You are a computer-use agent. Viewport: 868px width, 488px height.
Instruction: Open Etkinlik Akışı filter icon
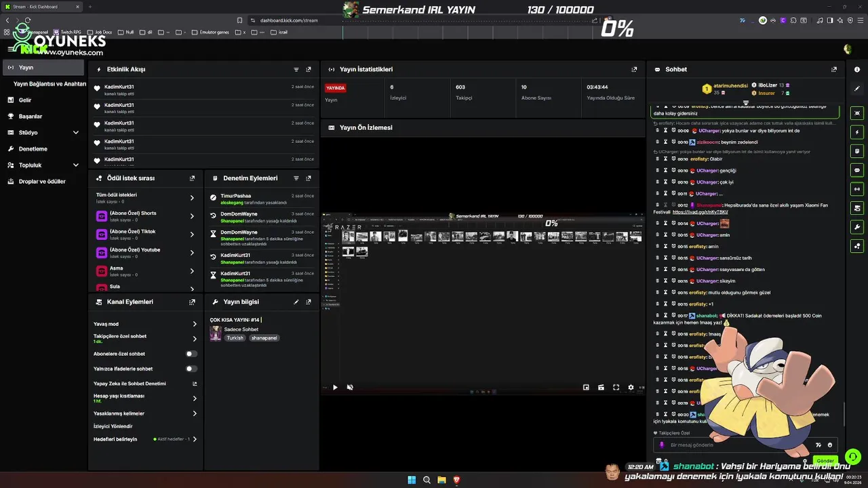(x=296, y=69)
